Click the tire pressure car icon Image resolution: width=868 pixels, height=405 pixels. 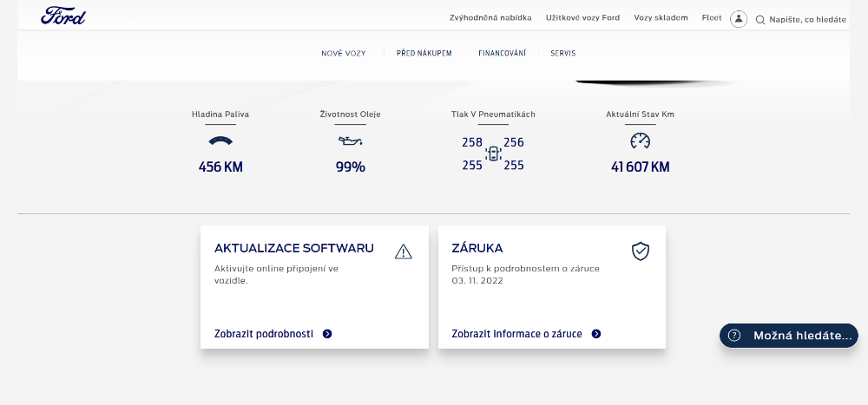[x=493, y=154]
